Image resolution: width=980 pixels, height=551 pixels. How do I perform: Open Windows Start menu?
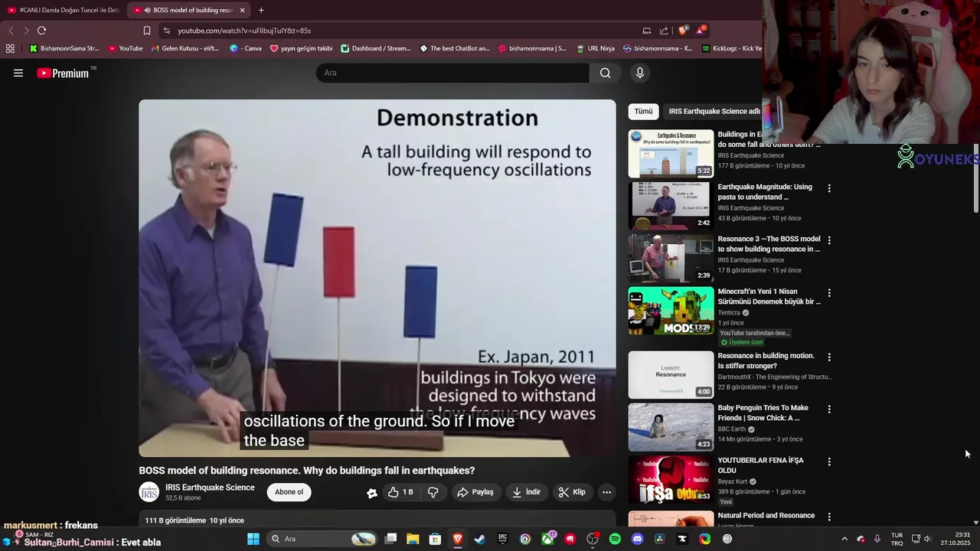(253, 539)
